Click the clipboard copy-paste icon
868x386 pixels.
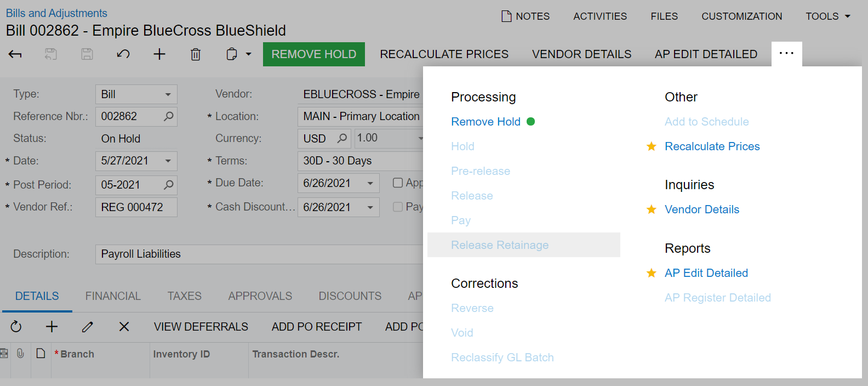tap(232, 54)
